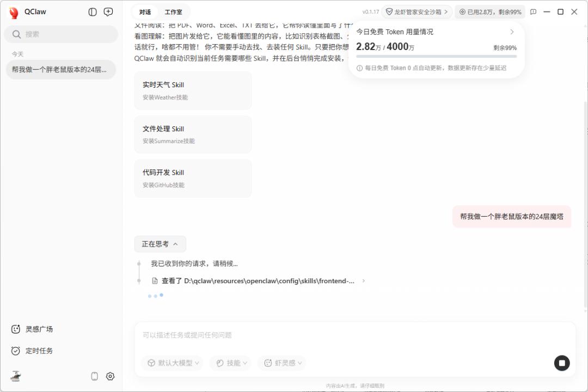The image size is (588, 392).
Task: Open the 灵感广场 icon
Action: pos(15,329)
